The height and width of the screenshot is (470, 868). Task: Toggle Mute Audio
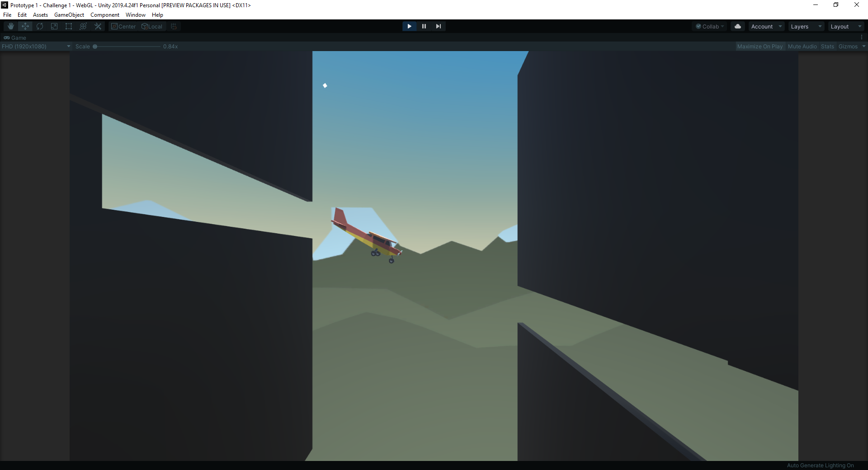[802, 46]
